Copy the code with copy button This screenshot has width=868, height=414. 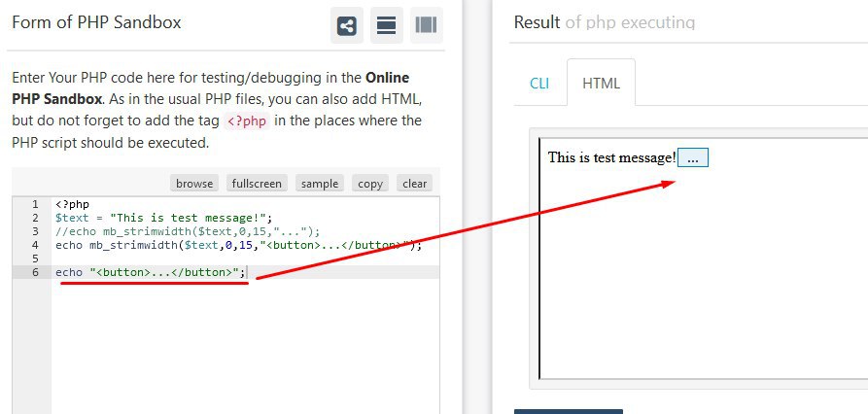pyautogui.click(x=370, y=184)
